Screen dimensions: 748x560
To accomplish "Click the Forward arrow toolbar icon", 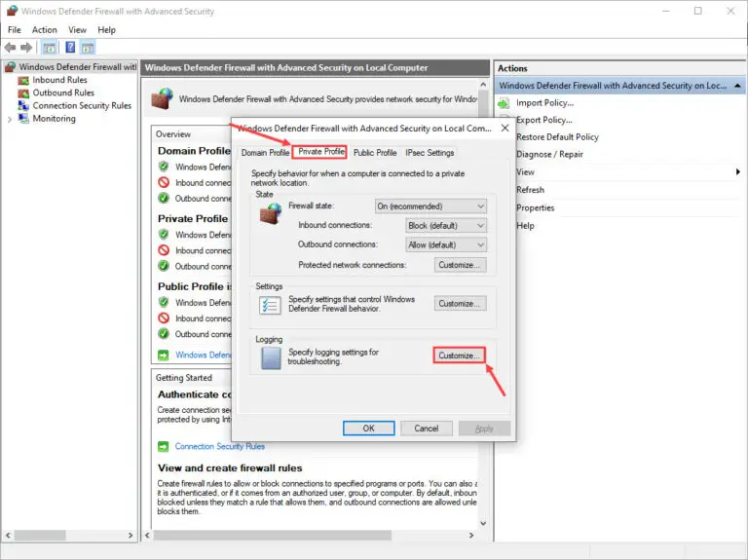I will point(26,47).
